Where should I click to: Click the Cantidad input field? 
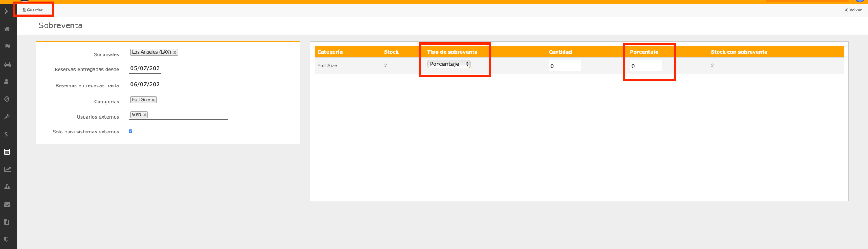(564, 66)
